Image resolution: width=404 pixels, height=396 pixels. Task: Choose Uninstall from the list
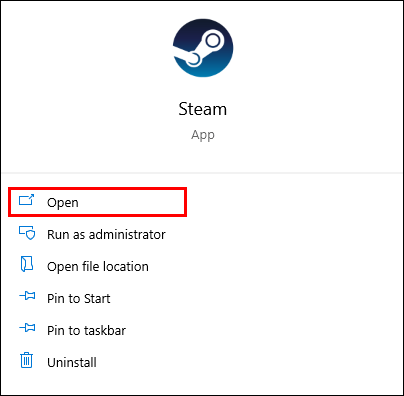click(72, 363)
